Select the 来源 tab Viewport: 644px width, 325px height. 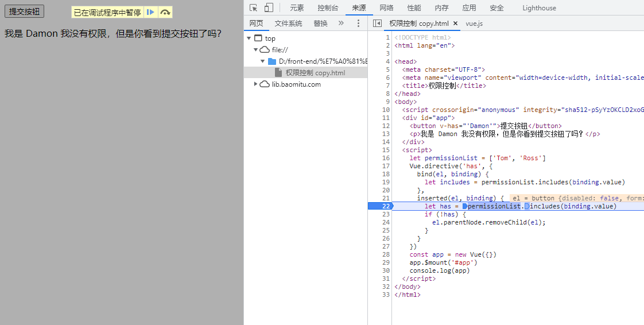tap(359, 8)
